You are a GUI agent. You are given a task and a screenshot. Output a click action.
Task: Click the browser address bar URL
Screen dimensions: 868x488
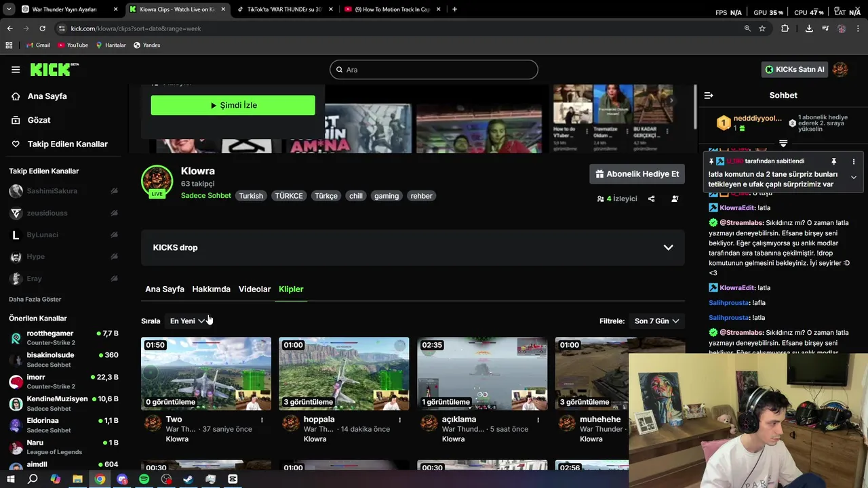(x=136, y=28)
